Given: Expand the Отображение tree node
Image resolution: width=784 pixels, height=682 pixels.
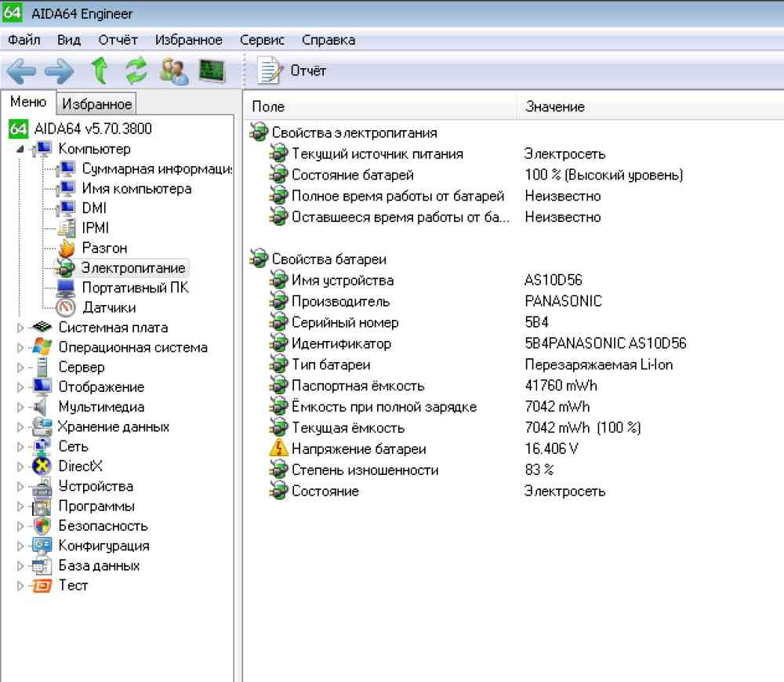Looking at the screenshot, I should pyautogui.click(x=20, y=387).
